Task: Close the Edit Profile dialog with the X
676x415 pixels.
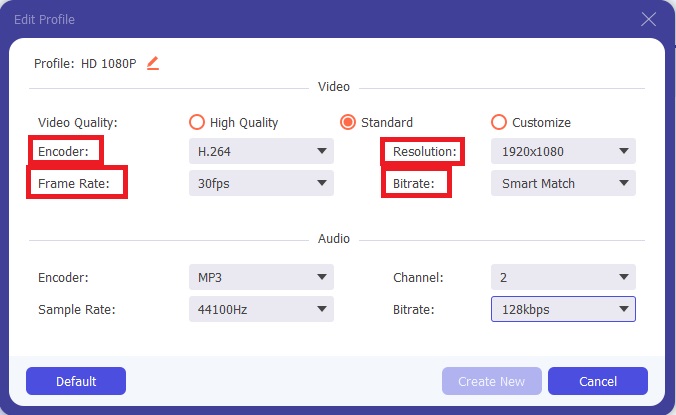Action: [x=648, y=19]
